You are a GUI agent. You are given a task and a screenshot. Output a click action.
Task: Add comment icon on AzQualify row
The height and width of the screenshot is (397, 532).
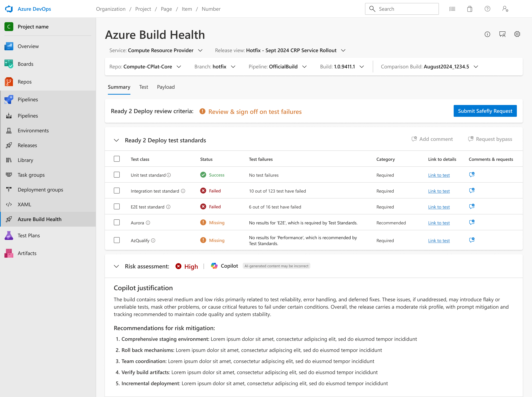(x=472, y=240)
